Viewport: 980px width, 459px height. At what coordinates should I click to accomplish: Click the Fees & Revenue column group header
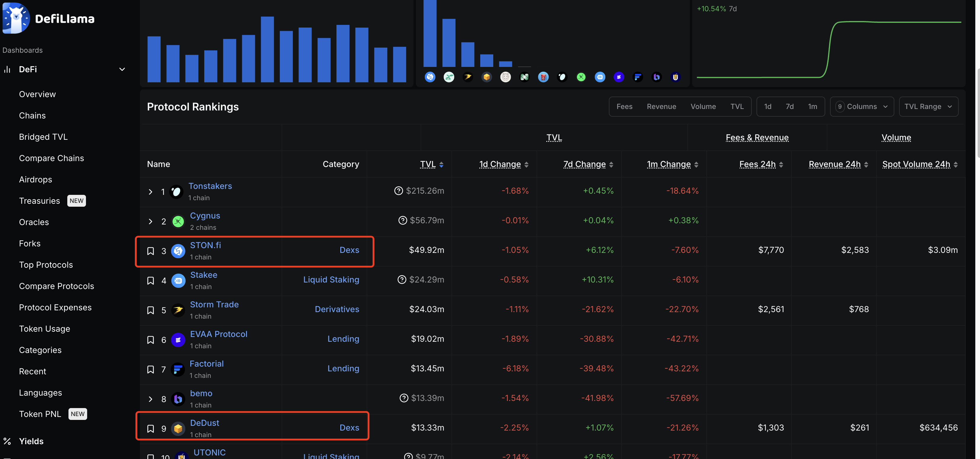coord(757,137)
